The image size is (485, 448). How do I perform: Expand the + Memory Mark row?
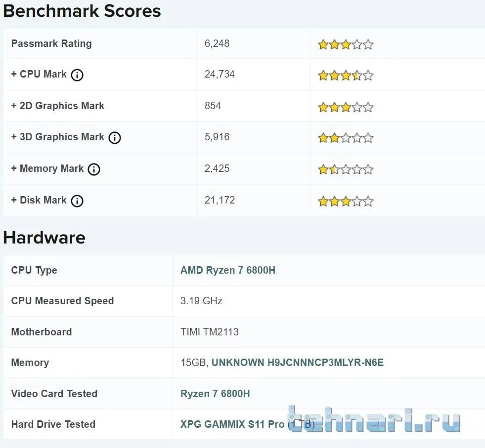tap(47, 168)
